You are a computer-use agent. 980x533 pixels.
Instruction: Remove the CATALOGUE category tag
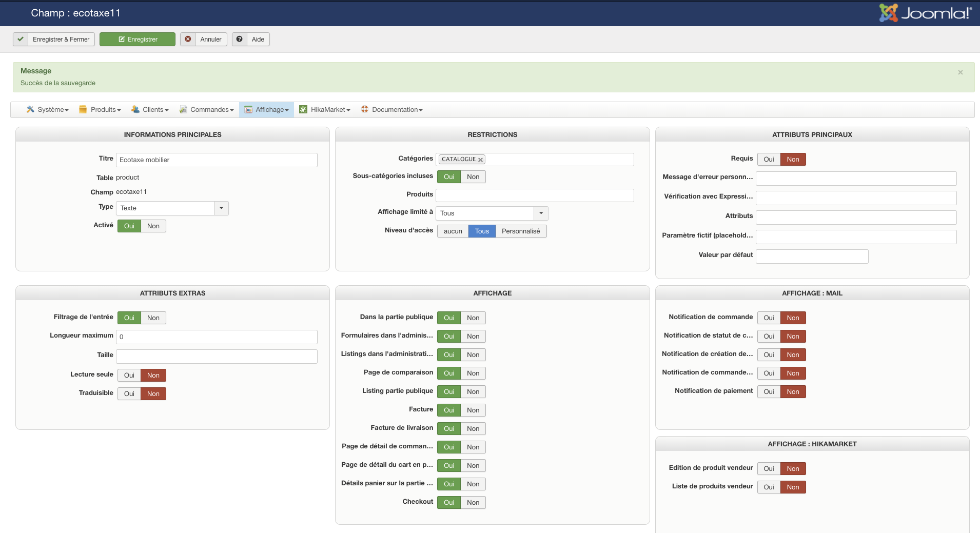point(480,160)
